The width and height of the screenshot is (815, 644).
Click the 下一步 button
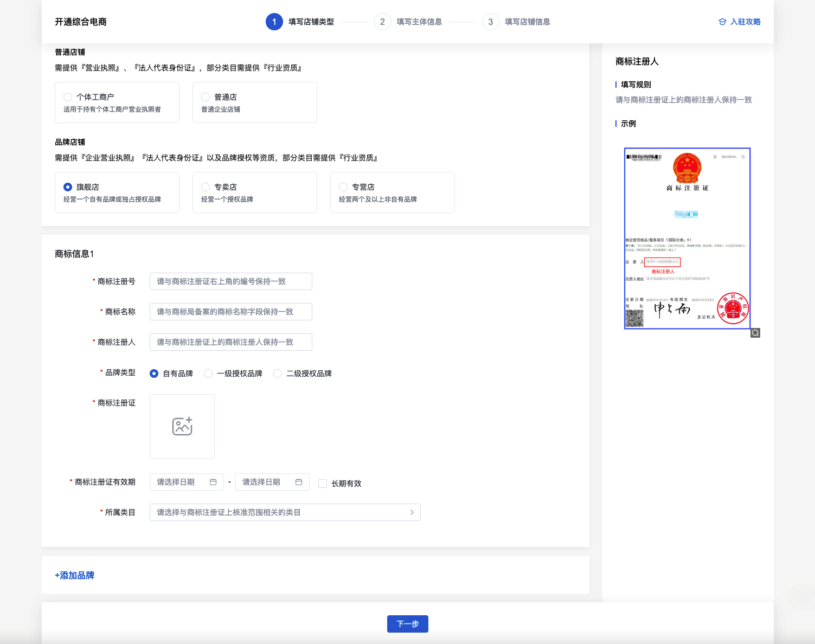(x=407, y=624)
